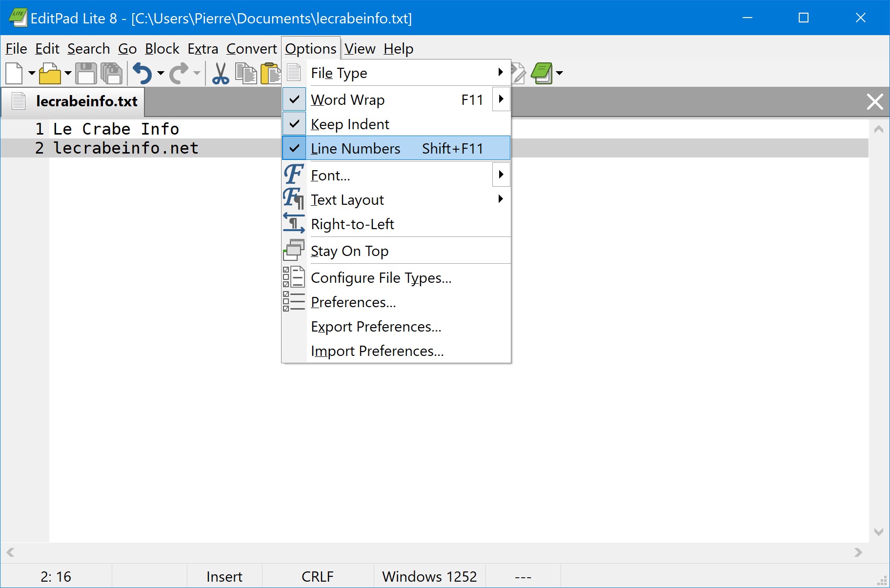
Task: Open the Extra menu
Action: [203, 49]
